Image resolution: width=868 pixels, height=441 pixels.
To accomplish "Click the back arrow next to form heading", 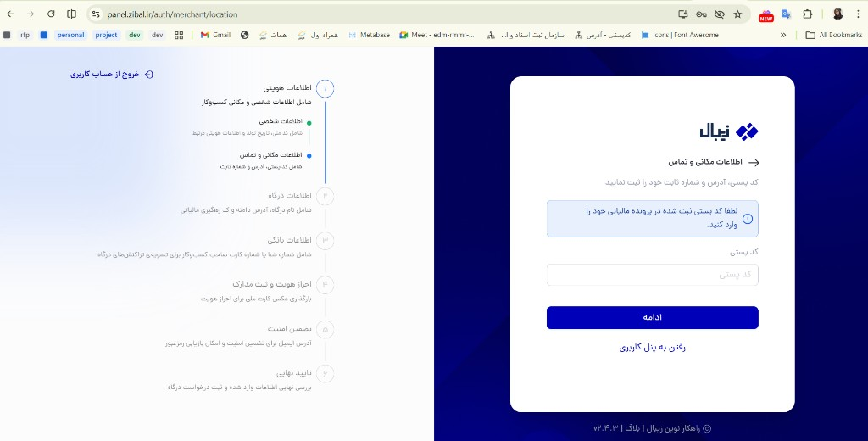I will point(754,162).
